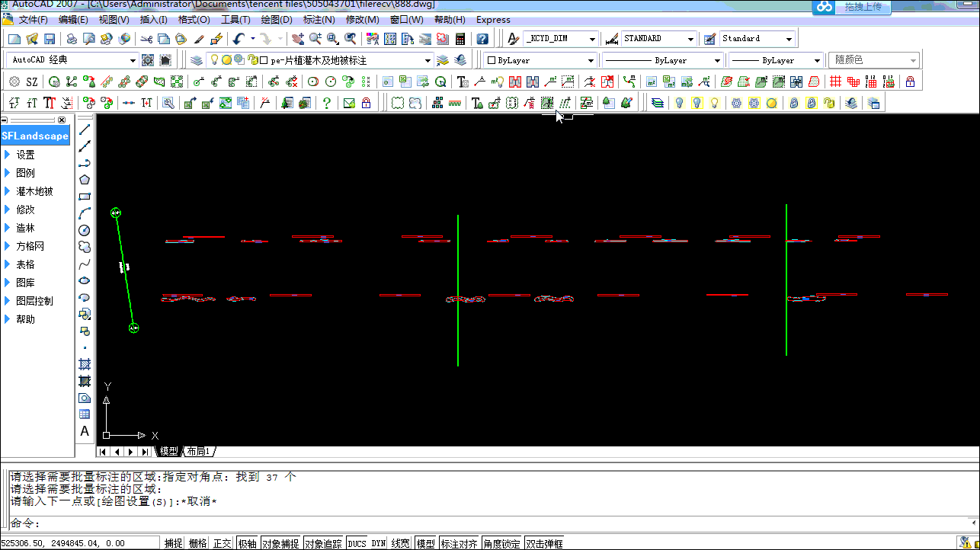The image size is (980, 550).
Task: Select the Ellipse draw tool
Action: 85,280
